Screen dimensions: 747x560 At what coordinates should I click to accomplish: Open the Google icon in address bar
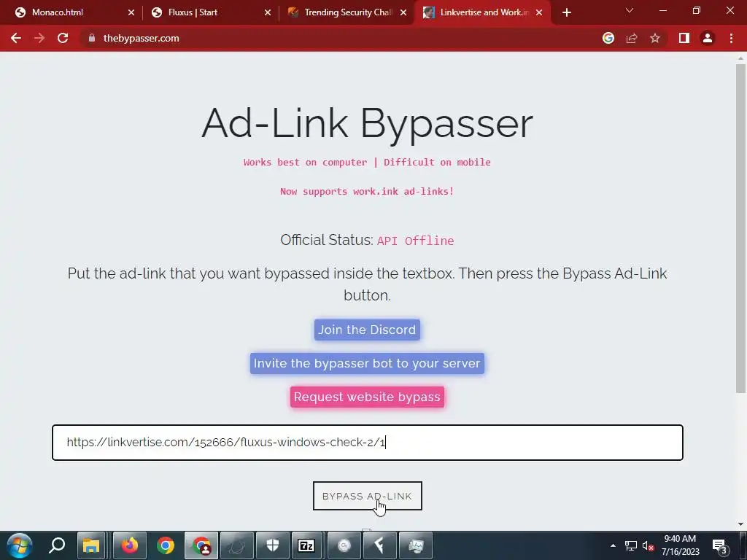[x=608, y=38]
